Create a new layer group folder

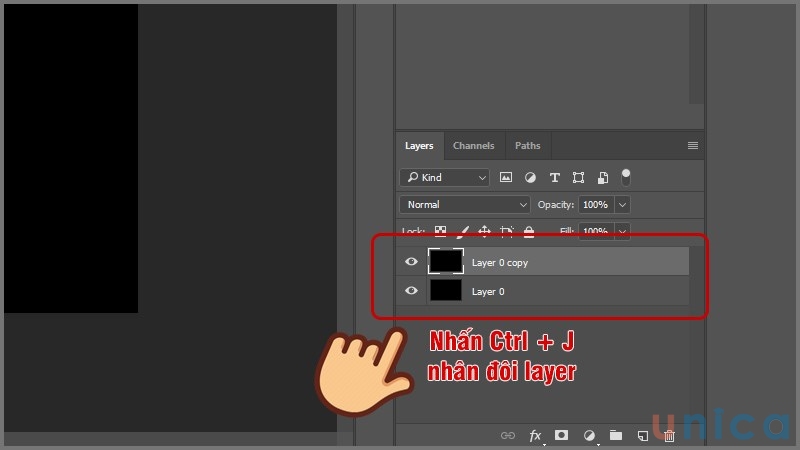coord(616,436)
